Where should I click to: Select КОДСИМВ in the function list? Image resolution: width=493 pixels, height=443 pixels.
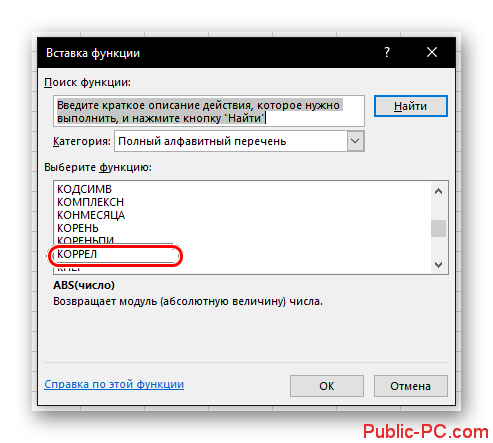point(84,189)
